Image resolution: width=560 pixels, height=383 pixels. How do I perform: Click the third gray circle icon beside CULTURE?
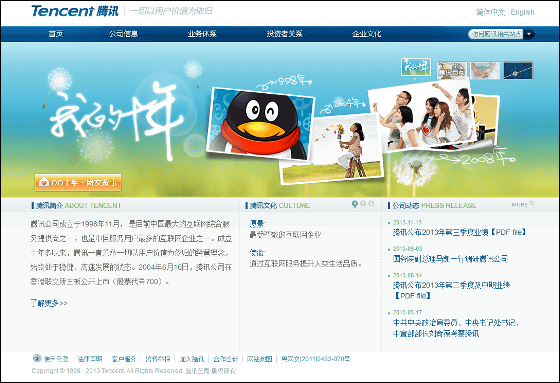[x=371, y=204]
